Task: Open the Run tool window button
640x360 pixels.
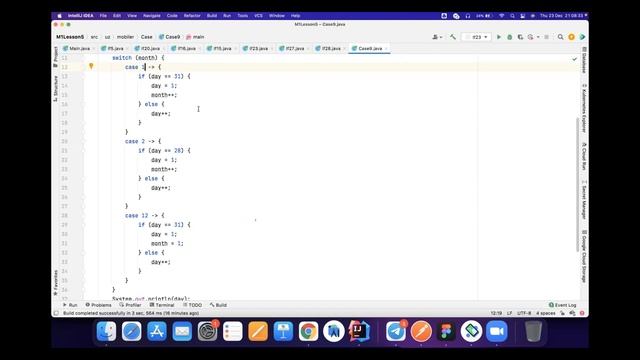Action: 70,305
